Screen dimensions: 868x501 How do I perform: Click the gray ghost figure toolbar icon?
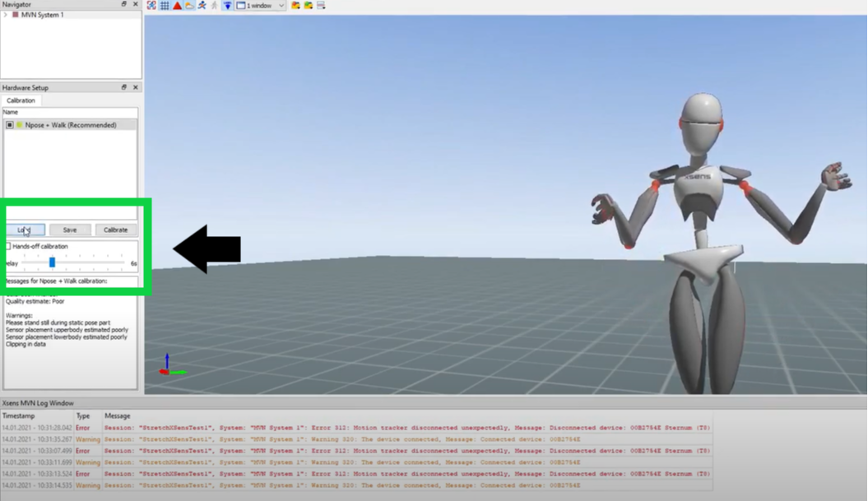coord(215,6)
